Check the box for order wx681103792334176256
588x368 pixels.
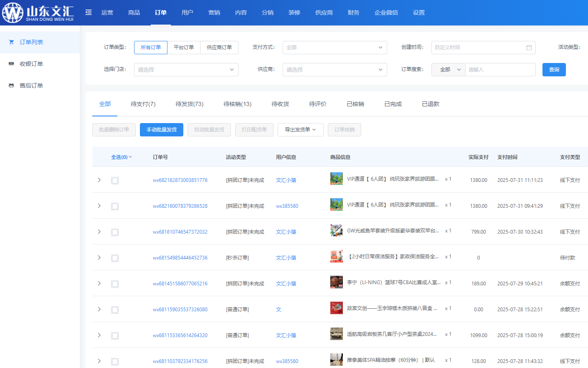coord(115,362)
